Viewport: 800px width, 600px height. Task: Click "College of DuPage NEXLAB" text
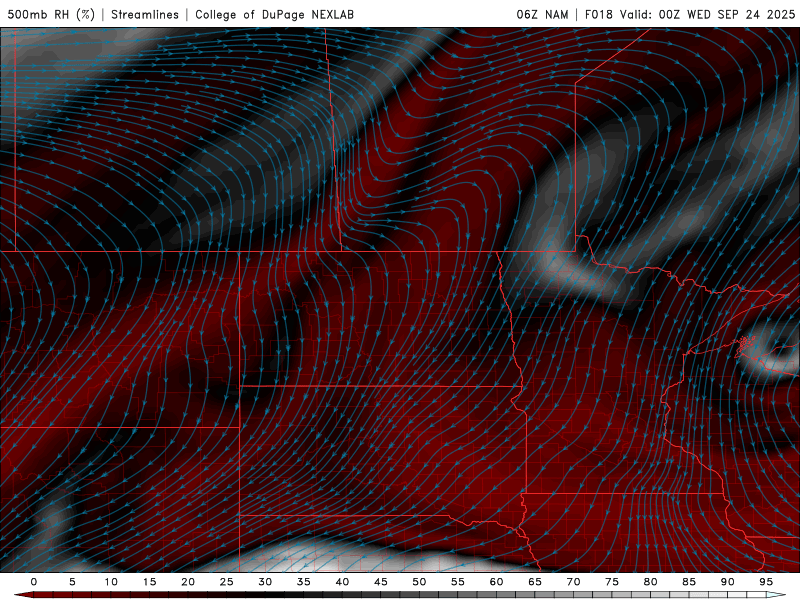(x=274, y=14)
